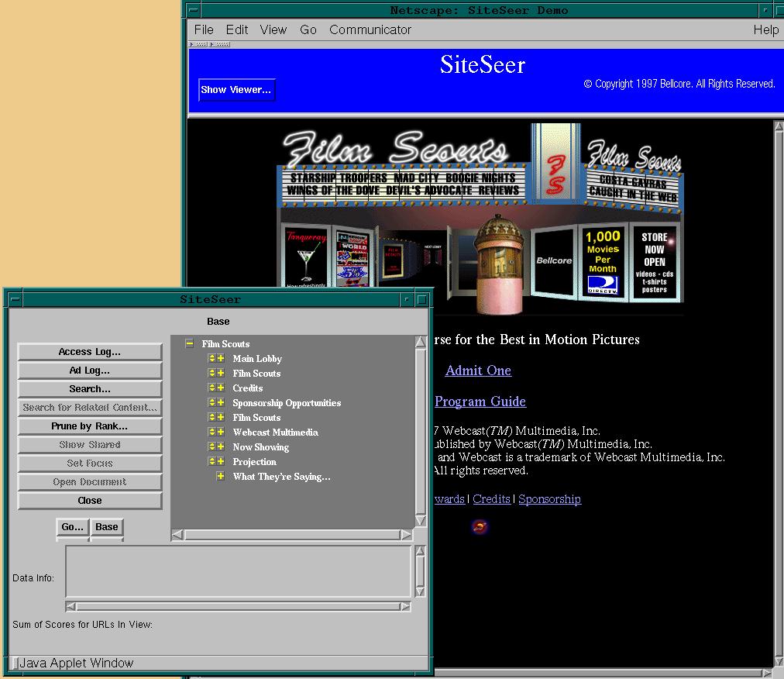Click the Bellcore poster on the theater
The height and width of the screenshot is (679, 784).
pos(554,260)
